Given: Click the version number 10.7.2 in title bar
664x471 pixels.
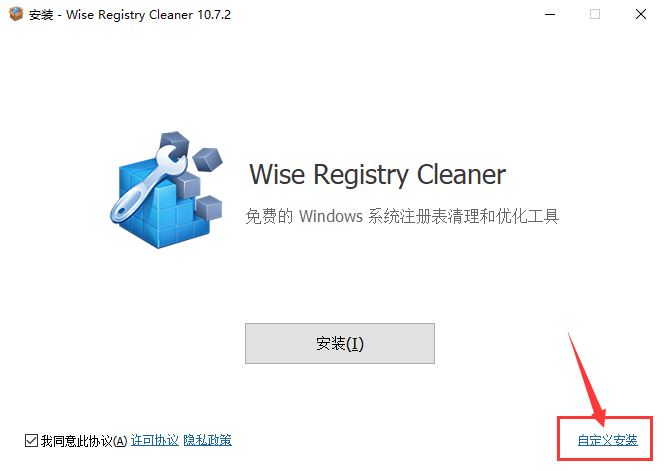Looking at the screenshot, I should pyautogui.click(x=214, y=14).
